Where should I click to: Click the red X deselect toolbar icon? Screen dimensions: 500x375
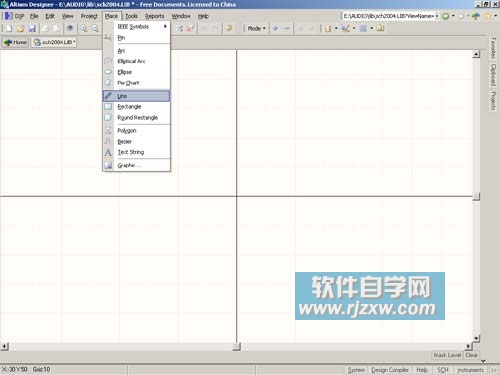[x=190, y=29]
